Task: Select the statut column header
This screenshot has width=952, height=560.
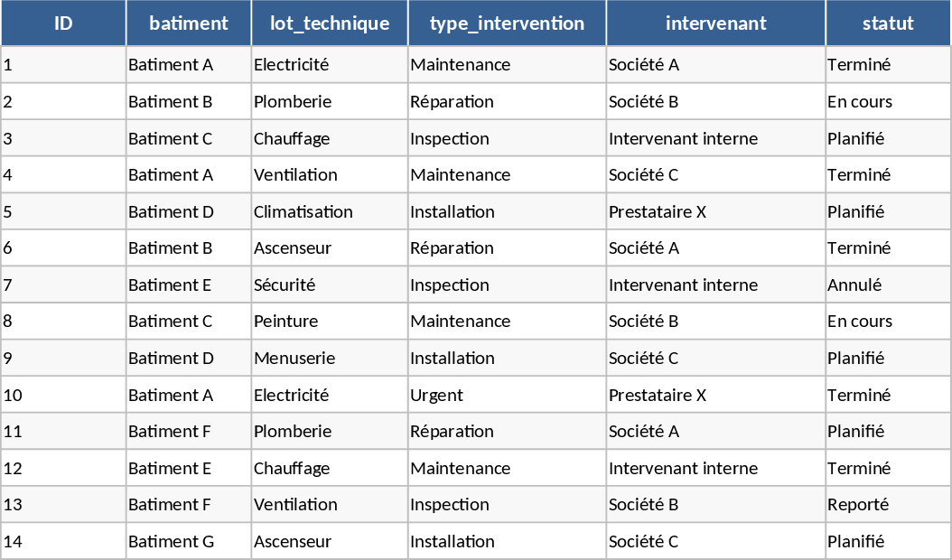Action: [888, 23]
